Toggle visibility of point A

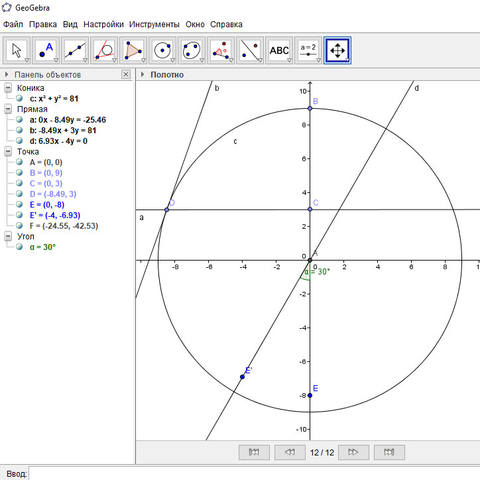19,162
